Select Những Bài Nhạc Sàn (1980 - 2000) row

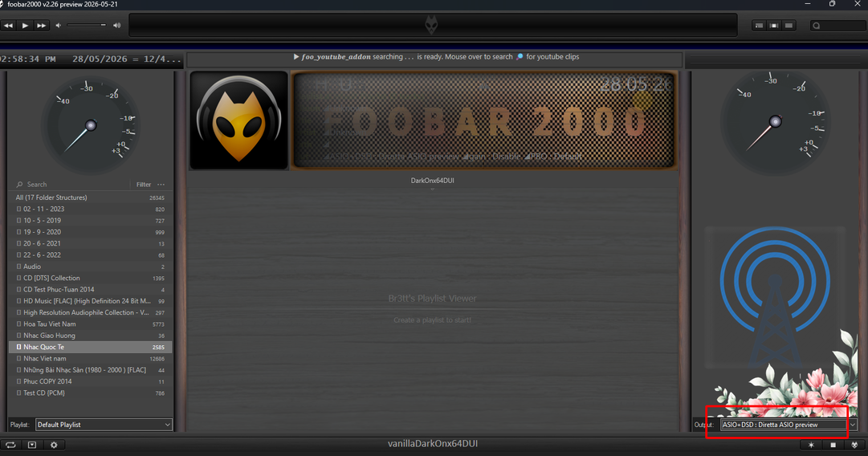tap(90, 370)
